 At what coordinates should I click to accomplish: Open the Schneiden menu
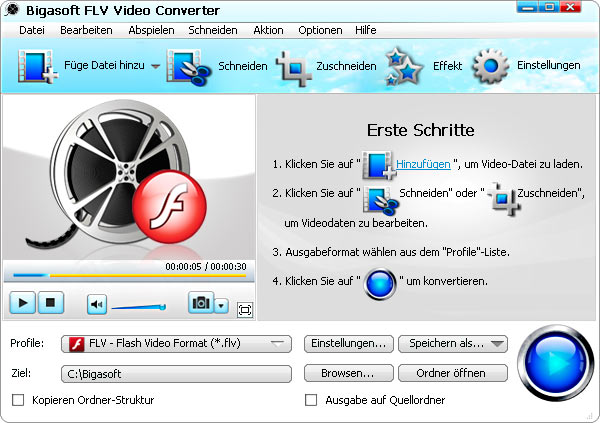pyautogui.click(x=213, y=30)
